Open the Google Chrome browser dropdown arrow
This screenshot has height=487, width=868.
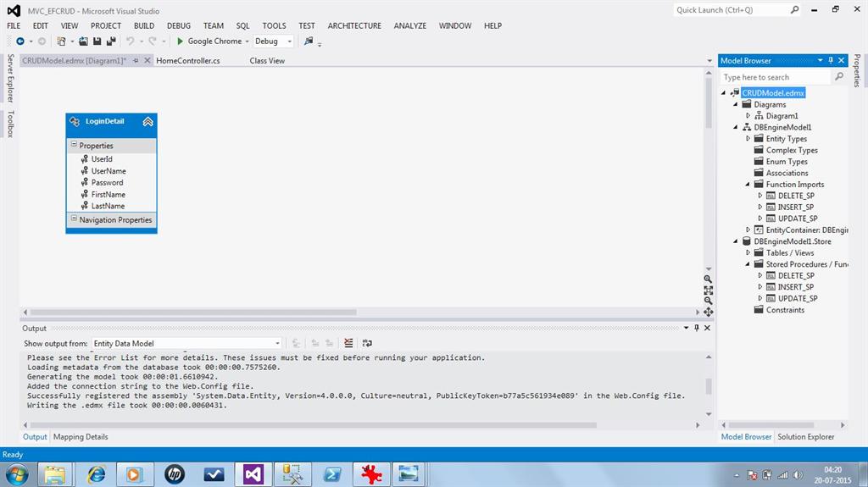coord(247,42)
